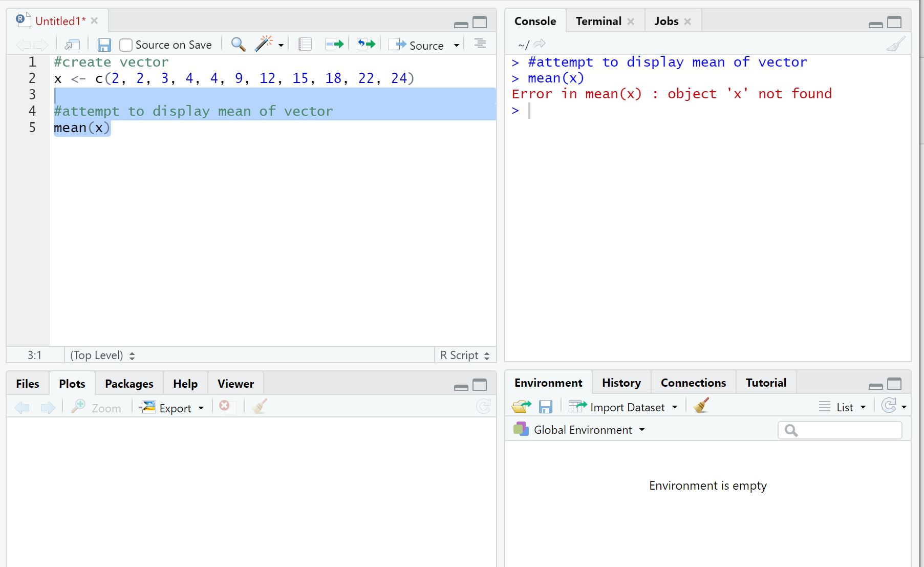924x567 pixels.
Task: Clear console with the broom icon
Action: (895, 45)
